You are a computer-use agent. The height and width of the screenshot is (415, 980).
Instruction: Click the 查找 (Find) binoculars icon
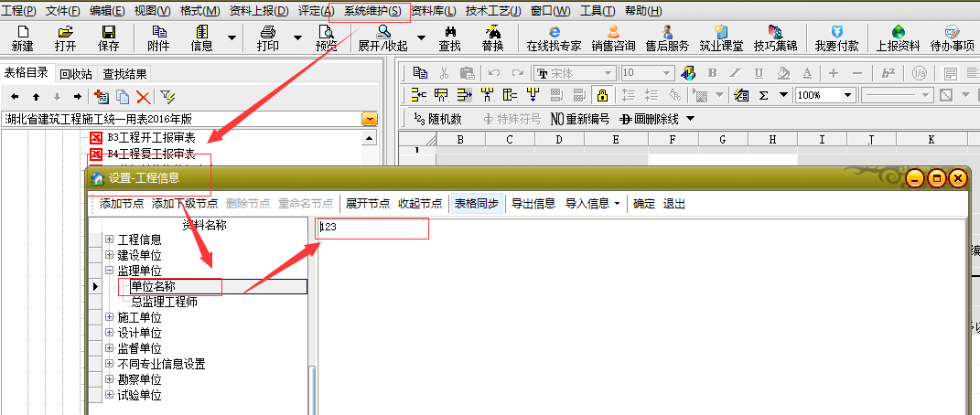click(x=449, y=37)
